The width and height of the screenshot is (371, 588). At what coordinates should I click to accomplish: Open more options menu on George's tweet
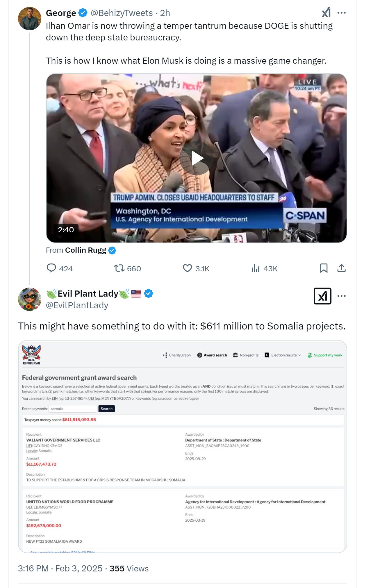click(x=341, y=13)
